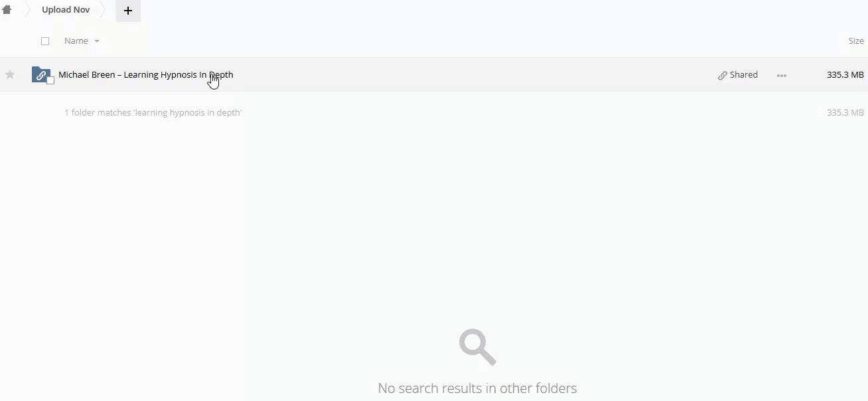Sort files by the Size column
The image size is (868, 401).
pyautogui.click(x=856, y=41)
